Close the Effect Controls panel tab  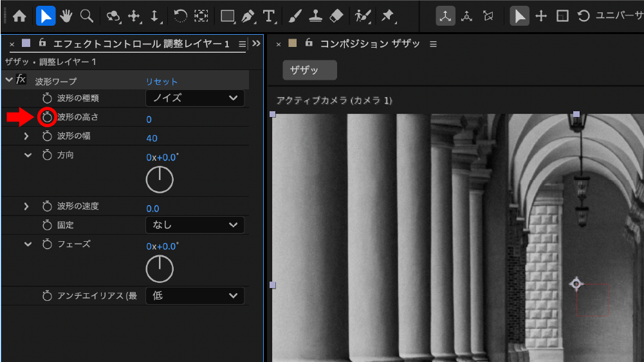(x=12, y=44)
